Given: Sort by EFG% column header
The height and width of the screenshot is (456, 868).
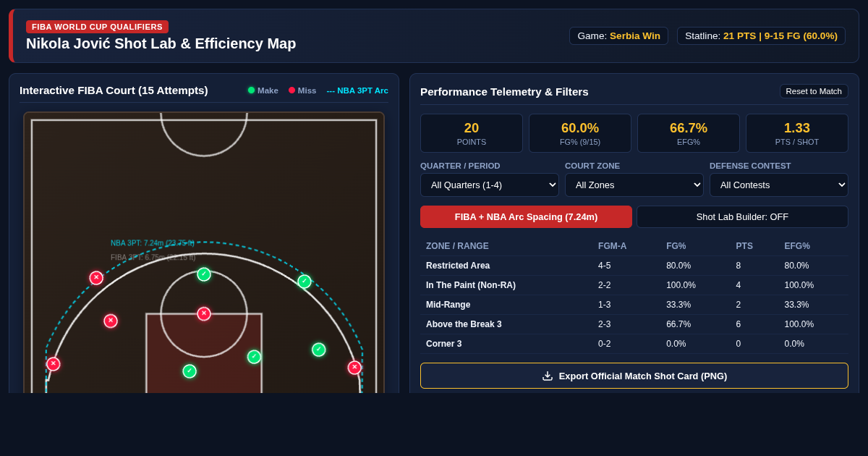Looking at the screenshot, I should click(x=797, y=246).
